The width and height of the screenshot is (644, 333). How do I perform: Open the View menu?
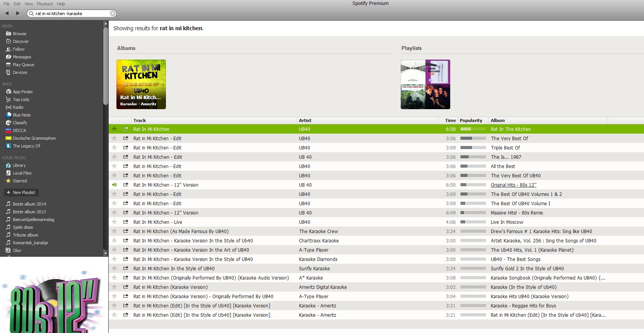click(29, 4)
